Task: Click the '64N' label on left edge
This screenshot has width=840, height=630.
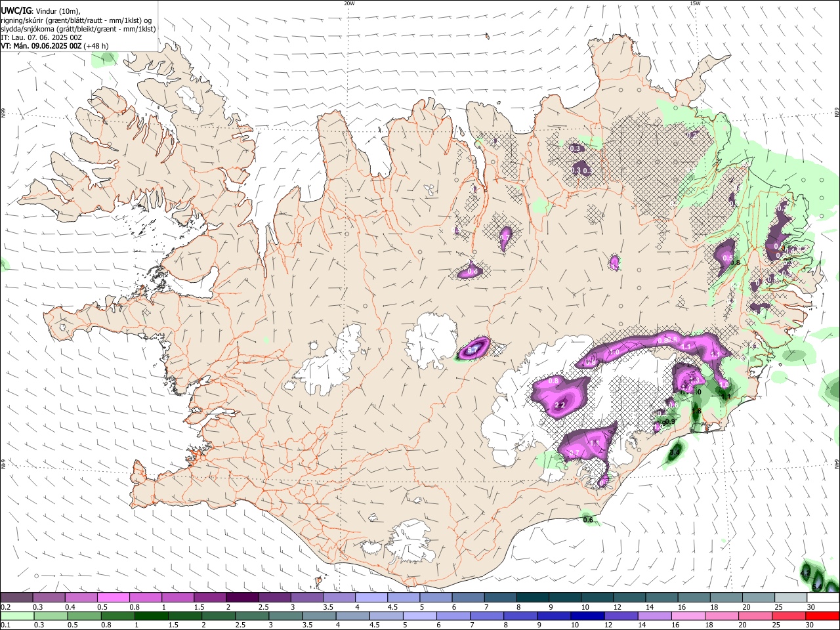Action: [x=3, y=465]
